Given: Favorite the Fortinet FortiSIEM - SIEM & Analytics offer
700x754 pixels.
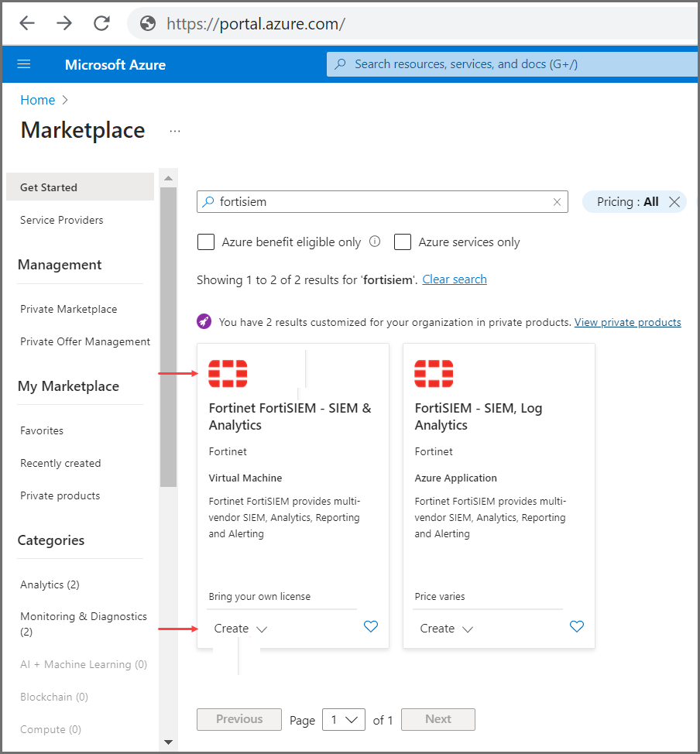Looking at the screenshot, I should [x=370, y=626].
